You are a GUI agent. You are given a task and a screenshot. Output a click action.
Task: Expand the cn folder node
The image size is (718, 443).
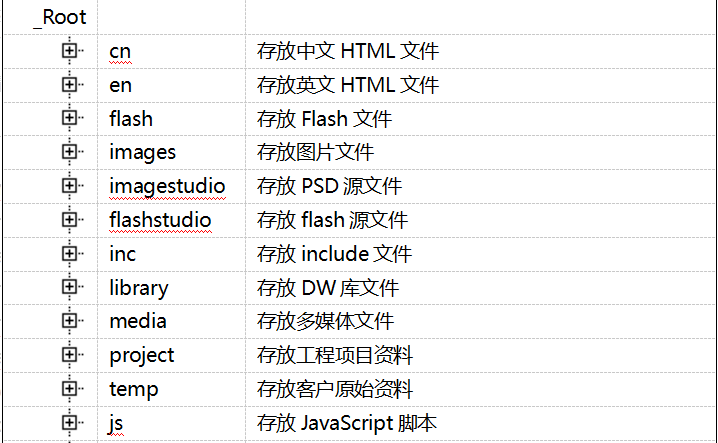[69, 50]
